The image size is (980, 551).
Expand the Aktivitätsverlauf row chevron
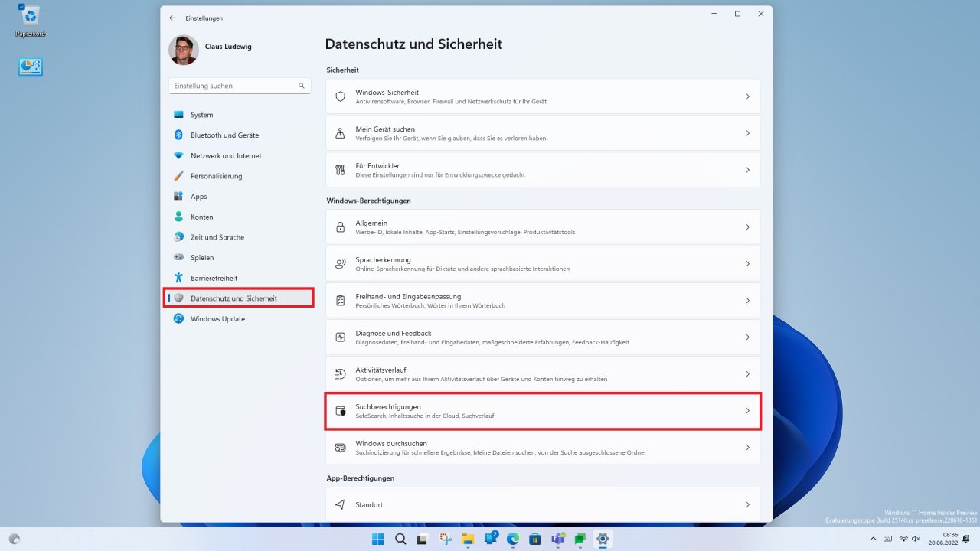[747, 374]
